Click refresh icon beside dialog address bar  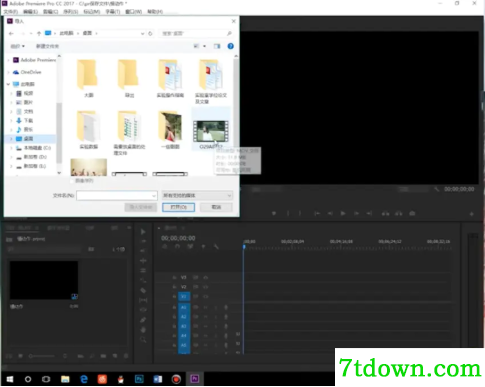150,33
